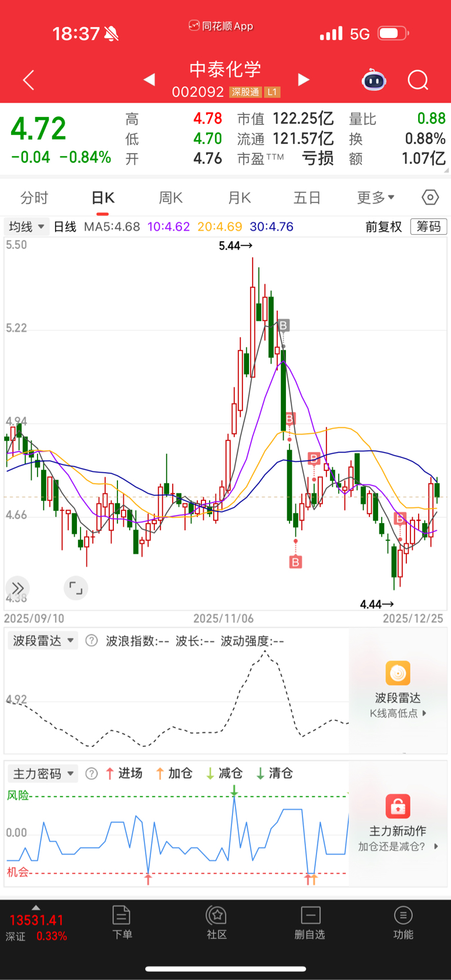Image resolution: width=451 pixels, height=980 pixels.
Task: Open full-screen chart view icon
Action: coord(76,588)
